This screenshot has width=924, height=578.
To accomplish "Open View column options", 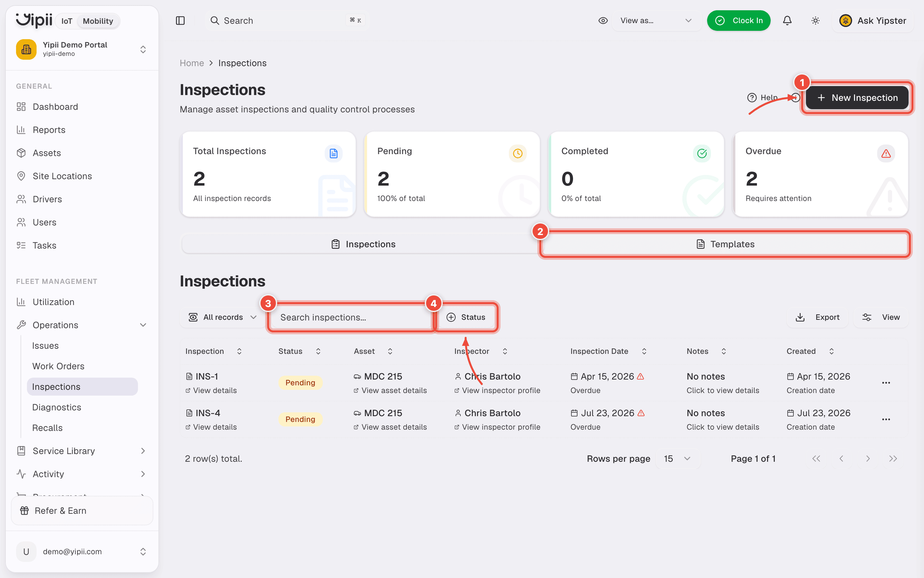I will coord(881,317).
